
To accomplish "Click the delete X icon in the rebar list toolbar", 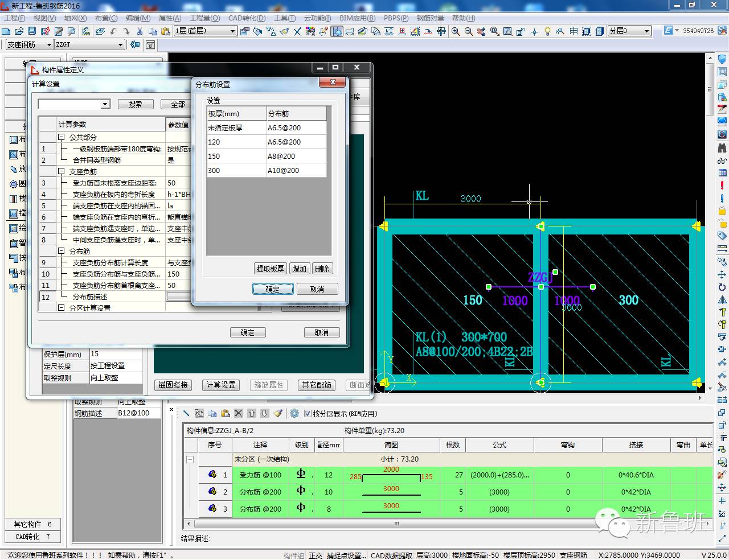I will point(239,414).
